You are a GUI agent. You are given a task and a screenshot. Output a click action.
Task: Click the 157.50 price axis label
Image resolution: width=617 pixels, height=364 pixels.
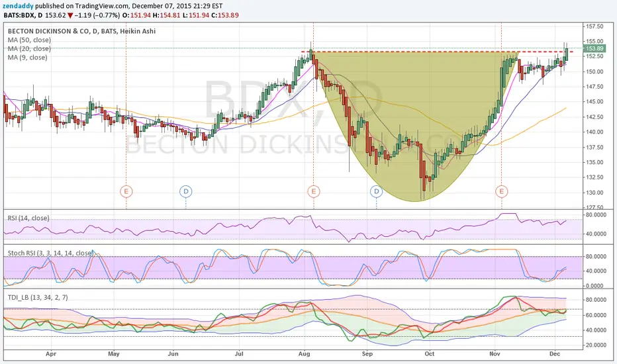[x=594, y=26]
